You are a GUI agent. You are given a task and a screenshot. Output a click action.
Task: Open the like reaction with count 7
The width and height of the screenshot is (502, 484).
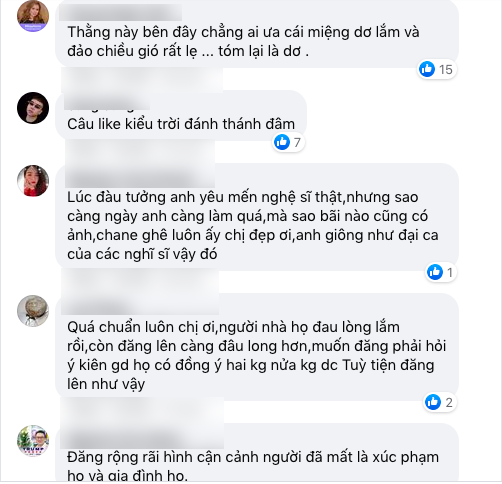coord(288,142)
